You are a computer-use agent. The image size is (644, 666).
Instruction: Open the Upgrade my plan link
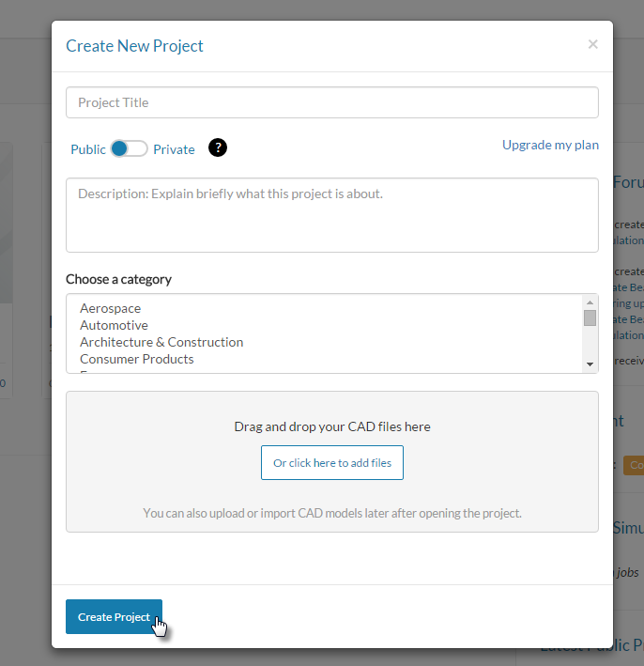(550, 145)
